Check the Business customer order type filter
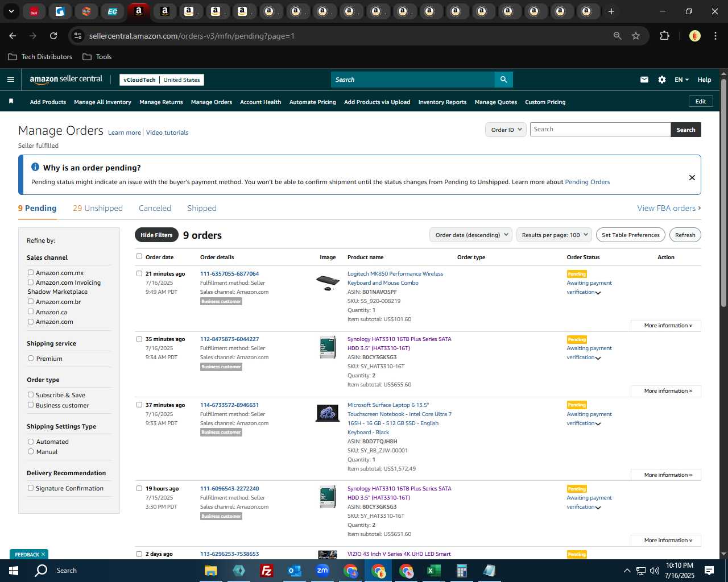 (x=31, y=405)
